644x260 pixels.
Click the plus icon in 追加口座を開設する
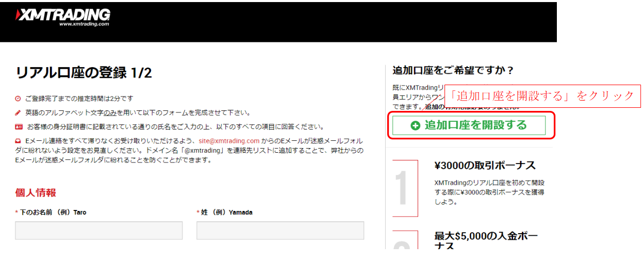click(x=416, y=125)
